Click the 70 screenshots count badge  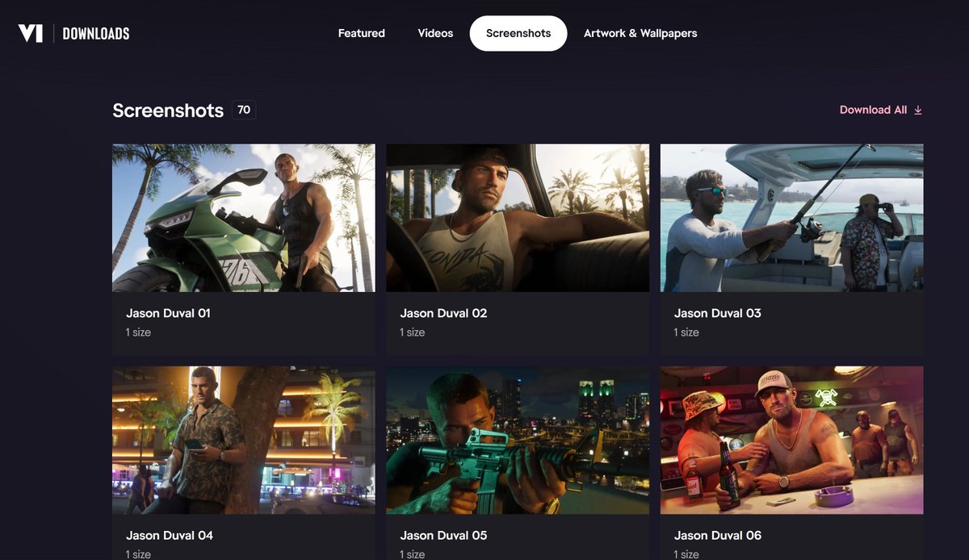[244, 110]
